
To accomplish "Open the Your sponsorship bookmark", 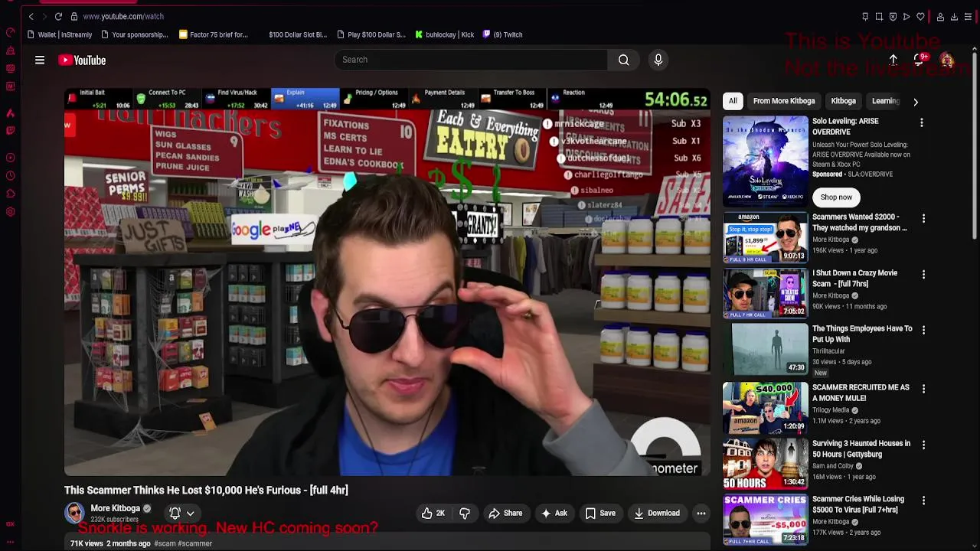I will coord(135,34).
